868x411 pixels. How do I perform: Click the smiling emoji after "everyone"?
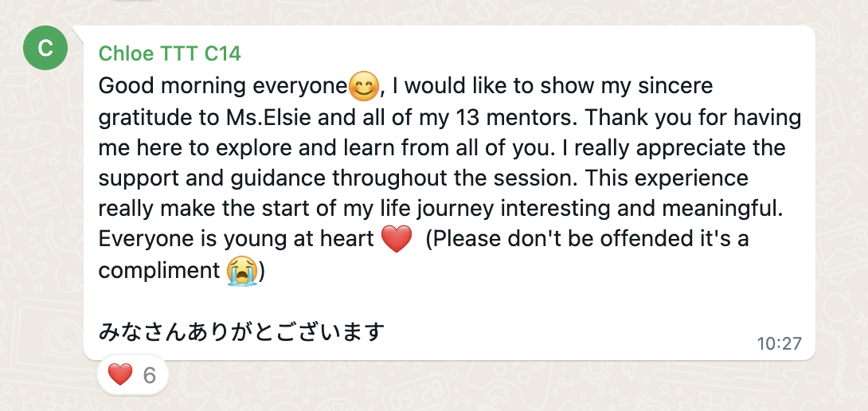click(363, 86)
